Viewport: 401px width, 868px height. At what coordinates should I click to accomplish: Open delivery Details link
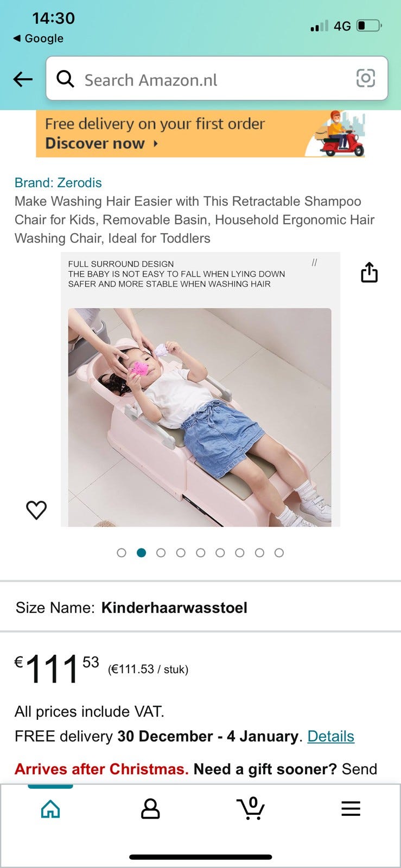pyautogui.click(x=331, y=736)
